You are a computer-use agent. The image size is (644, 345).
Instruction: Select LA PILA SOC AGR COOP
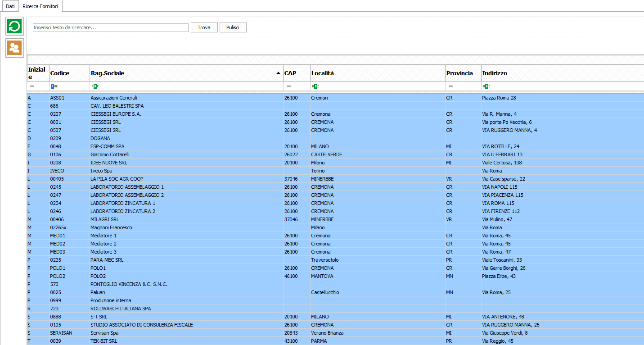click(x=335, y=179)
